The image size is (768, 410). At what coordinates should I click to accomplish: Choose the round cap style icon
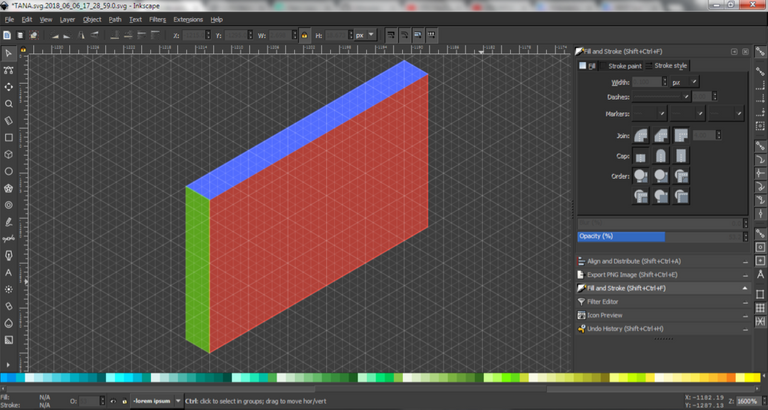point(661,156)
